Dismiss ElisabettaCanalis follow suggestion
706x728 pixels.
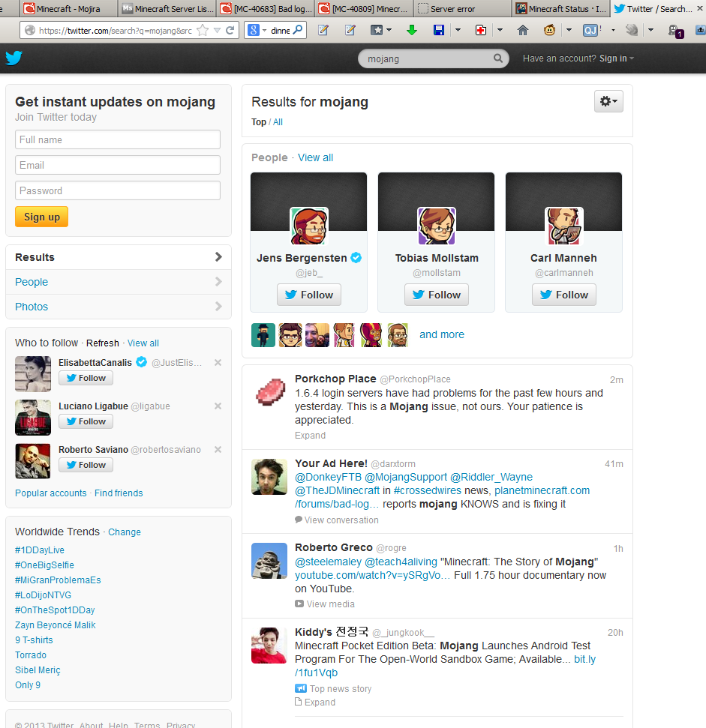[x=218, y=363]
